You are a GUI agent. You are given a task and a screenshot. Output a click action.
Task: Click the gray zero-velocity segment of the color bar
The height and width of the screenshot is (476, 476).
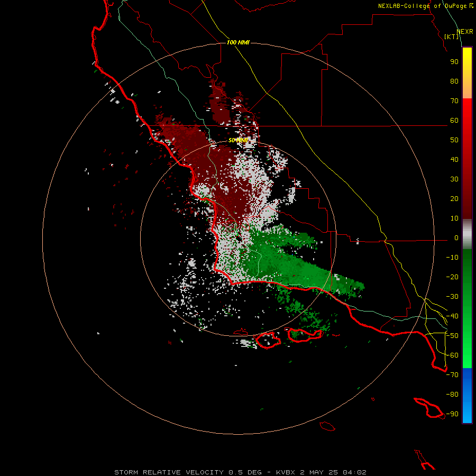[467, 234]
